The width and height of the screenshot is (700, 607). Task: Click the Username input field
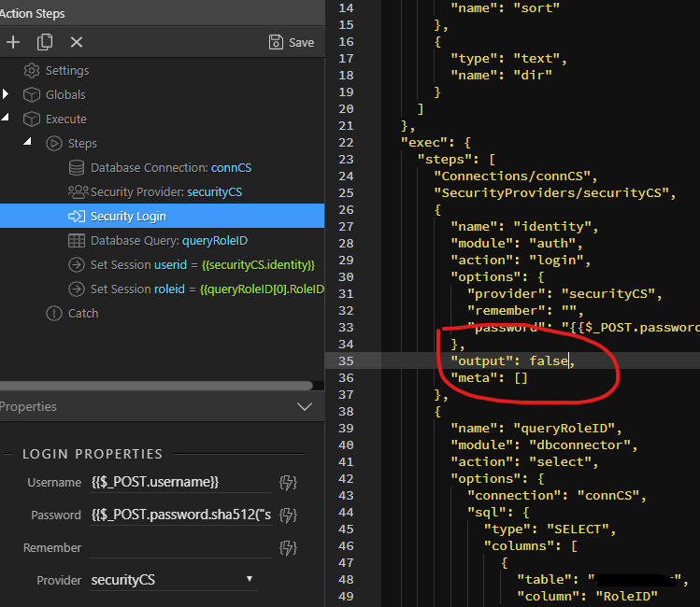point(180,482)
